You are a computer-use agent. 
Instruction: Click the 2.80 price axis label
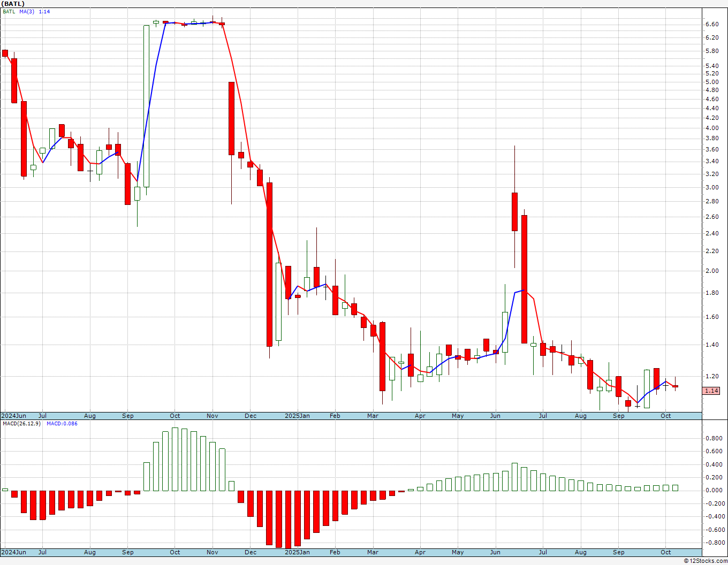tap(712, 201)
